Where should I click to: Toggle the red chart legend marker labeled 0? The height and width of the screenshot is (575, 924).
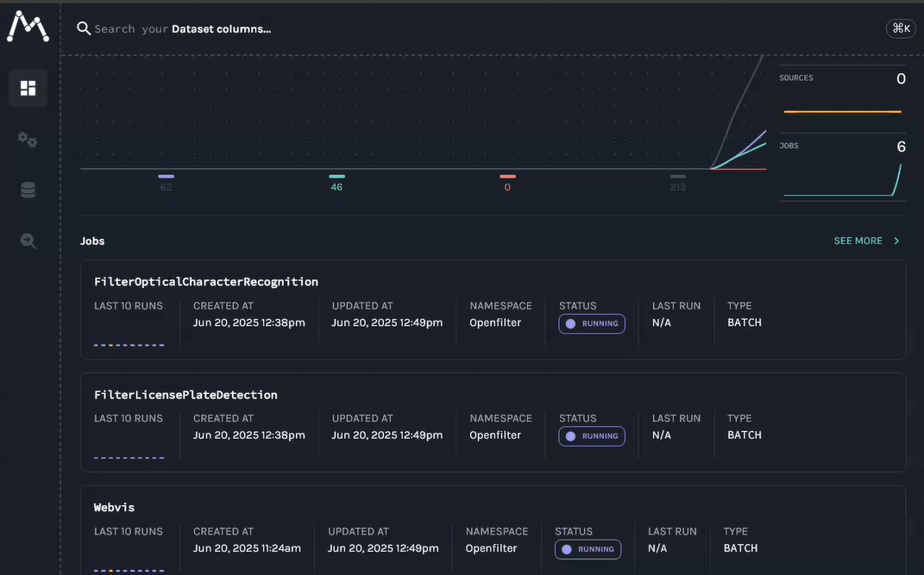pos(507,177)
